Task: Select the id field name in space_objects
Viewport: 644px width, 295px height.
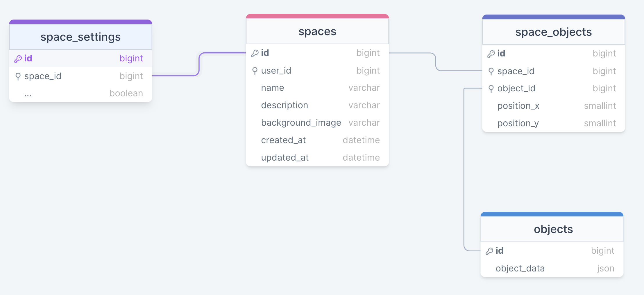Action: (501, 54)
